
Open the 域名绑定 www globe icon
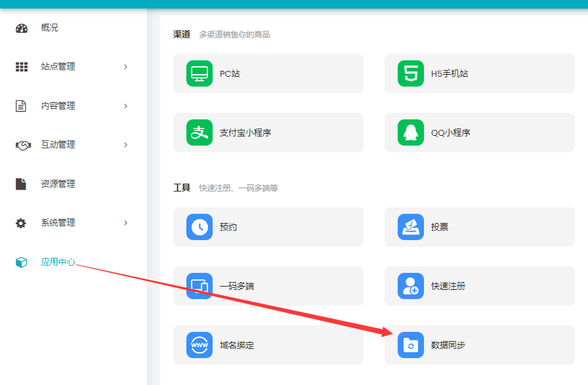point(199,345)
